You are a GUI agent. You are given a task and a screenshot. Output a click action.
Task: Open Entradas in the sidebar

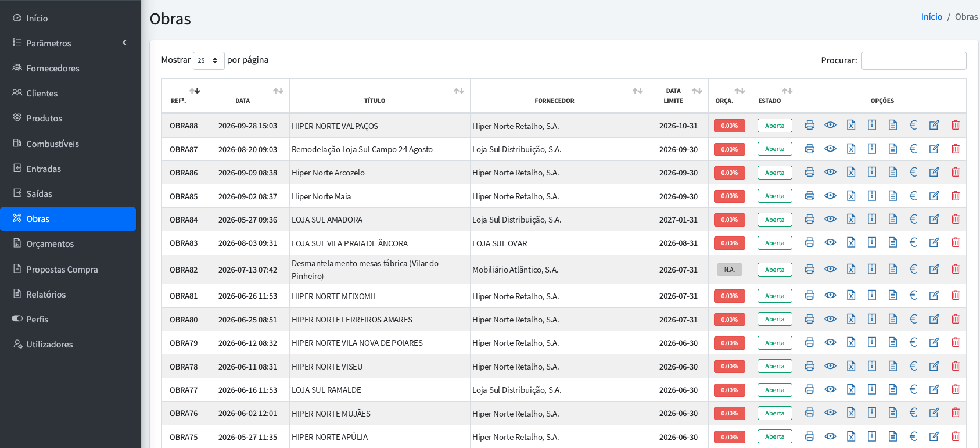click(68, 169)
